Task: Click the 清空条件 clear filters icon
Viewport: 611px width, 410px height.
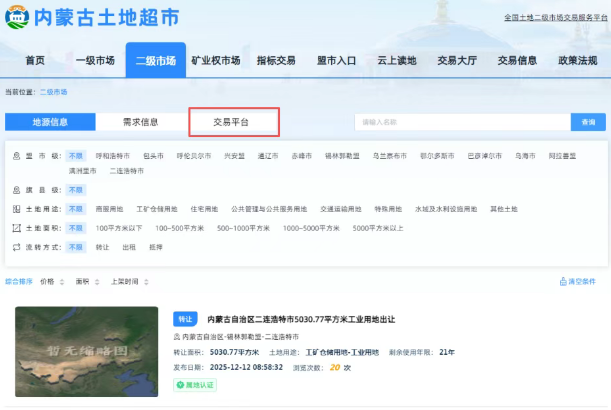Action: click(561, 282)
